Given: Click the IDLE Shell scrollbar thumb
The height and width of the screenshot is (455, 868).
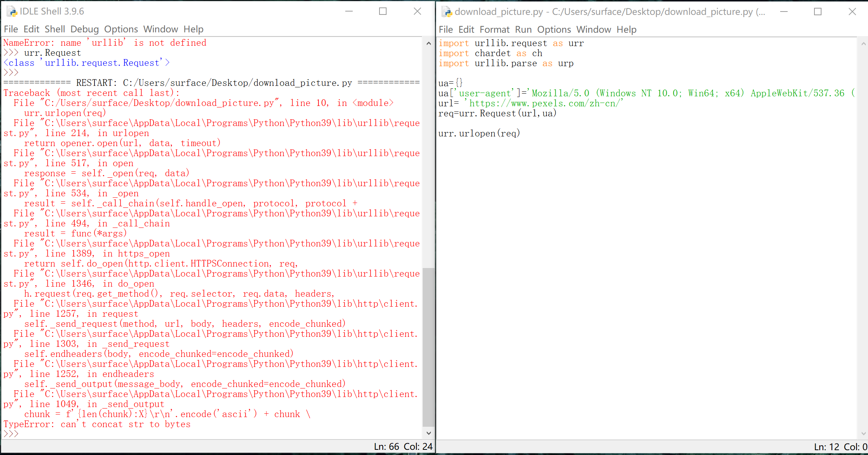Looking at the screenshot, I should click(429, 347).
